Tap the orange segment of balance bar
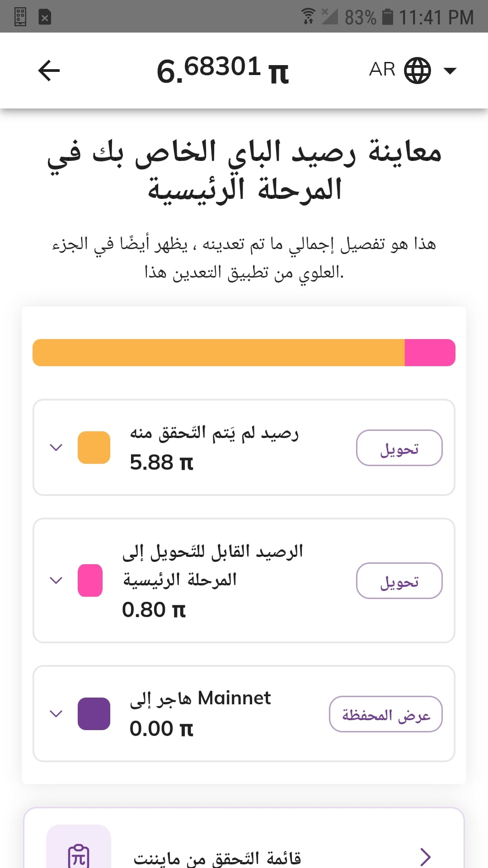This screenshot has height=868, width=488. (219, 353)
